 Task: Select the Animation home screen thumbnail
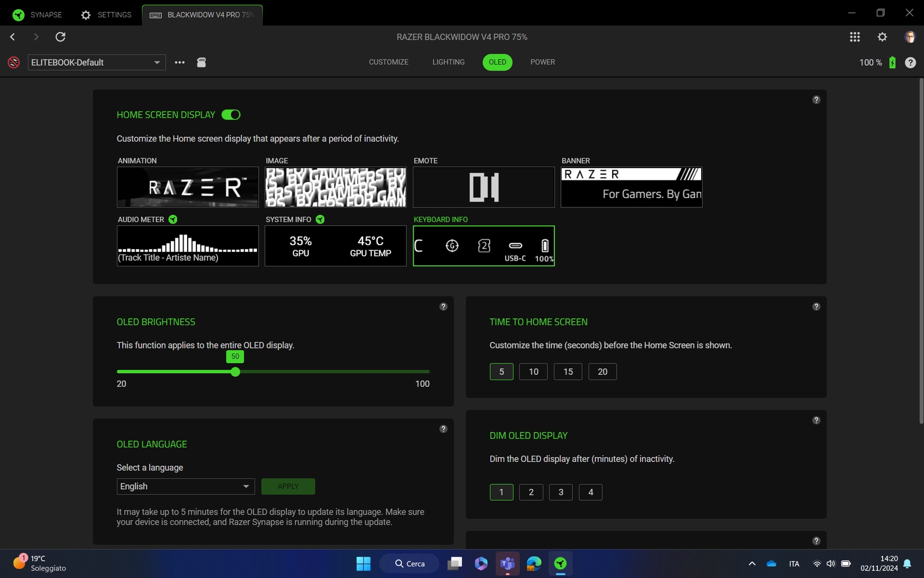188,187
